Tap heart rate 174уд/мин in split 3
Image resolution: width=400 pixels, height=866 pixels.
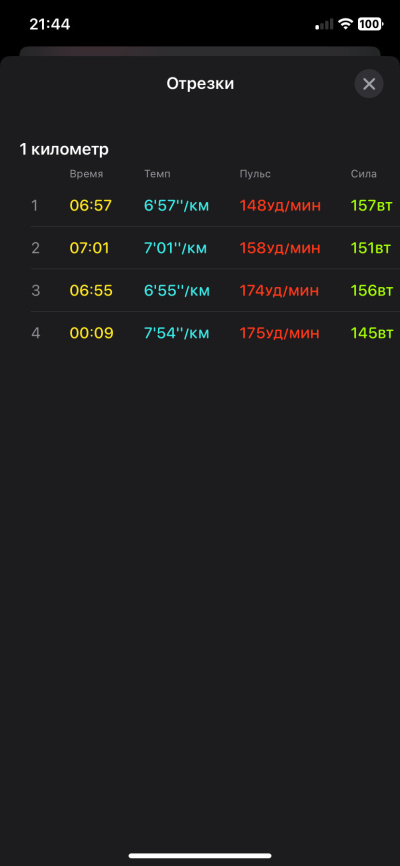click(280, 291)
